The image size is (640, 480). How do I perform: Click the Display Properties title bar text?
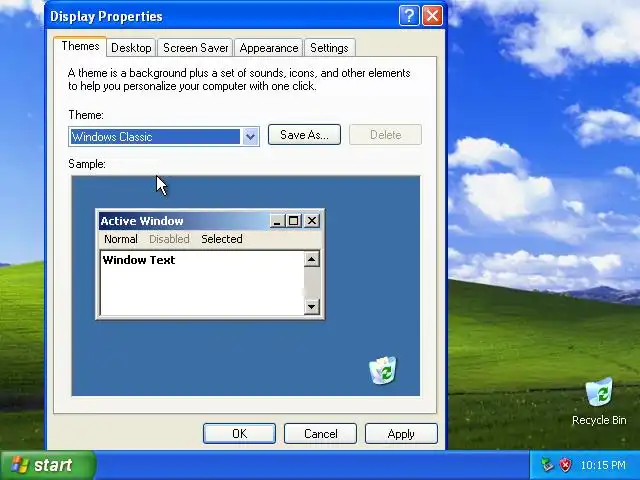(x=106, y=16)
